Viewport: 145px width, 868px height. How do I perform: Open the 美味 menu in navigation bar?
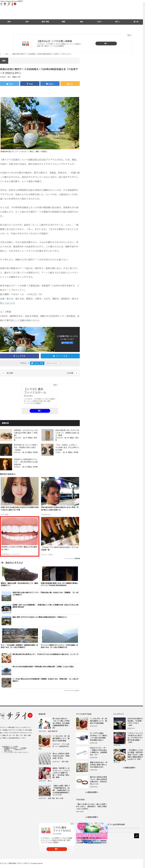pyautogui.click(x=9, y=22)
